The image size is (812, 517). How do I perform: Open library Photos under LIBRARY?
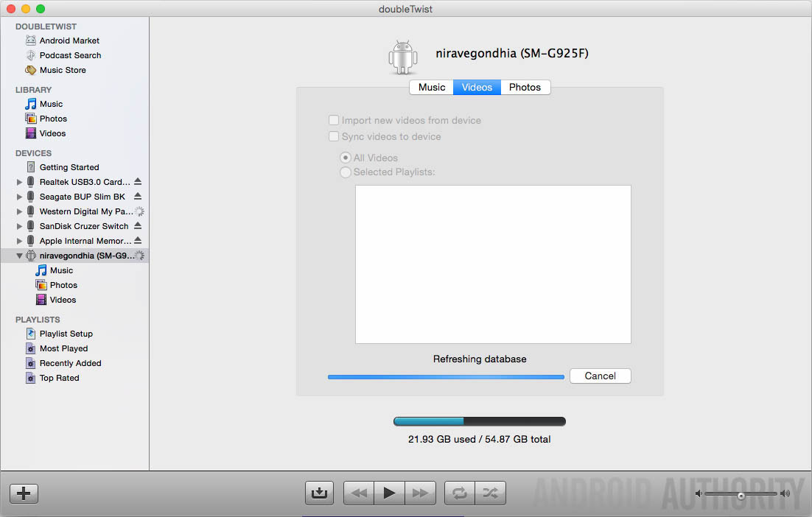click(x=53, y=119)
